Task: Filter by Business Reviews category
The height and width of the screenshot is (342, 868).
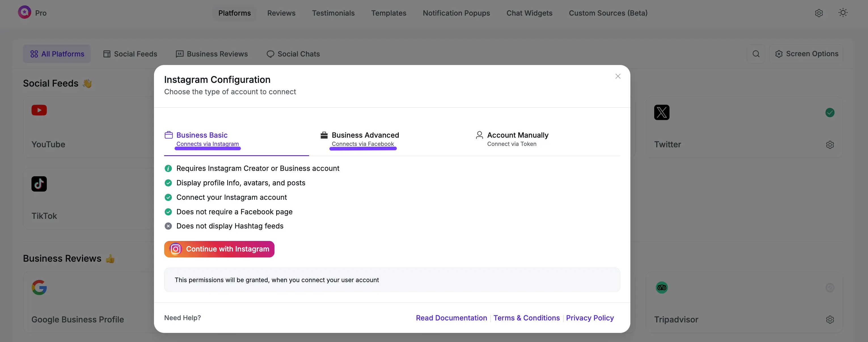Action: click(x=212, y=54)
